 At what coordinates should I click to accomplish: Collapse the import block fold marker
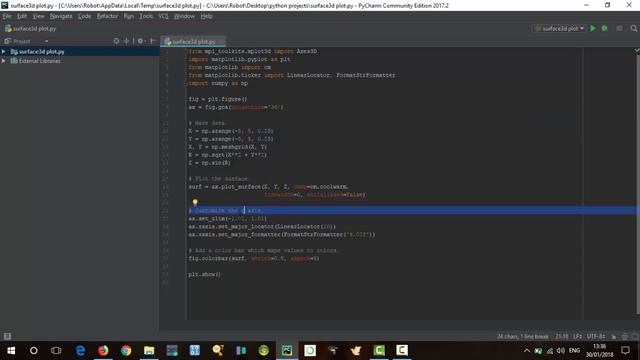coord(186,83)
